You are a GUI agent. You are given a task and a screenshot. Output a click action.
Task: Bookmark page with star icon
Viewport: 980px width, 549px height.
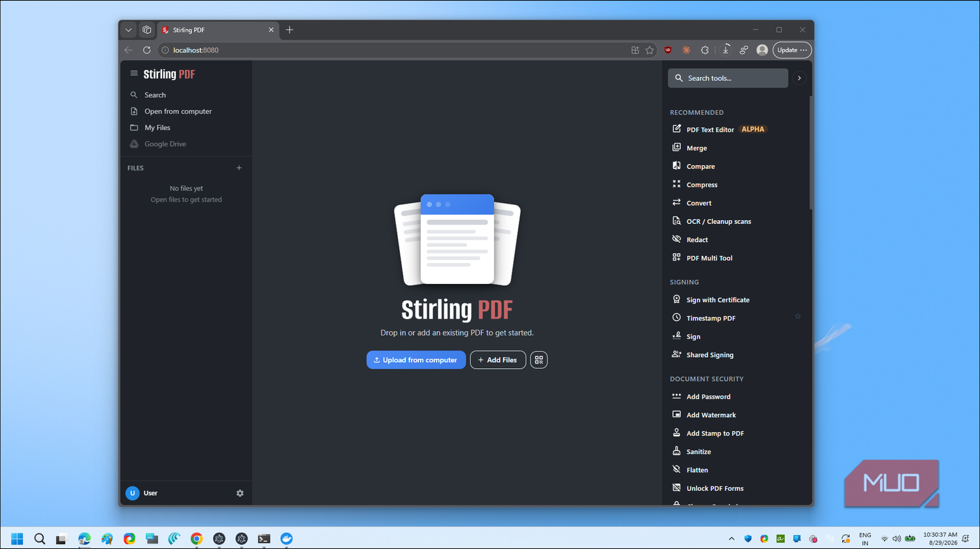[649, 50]
